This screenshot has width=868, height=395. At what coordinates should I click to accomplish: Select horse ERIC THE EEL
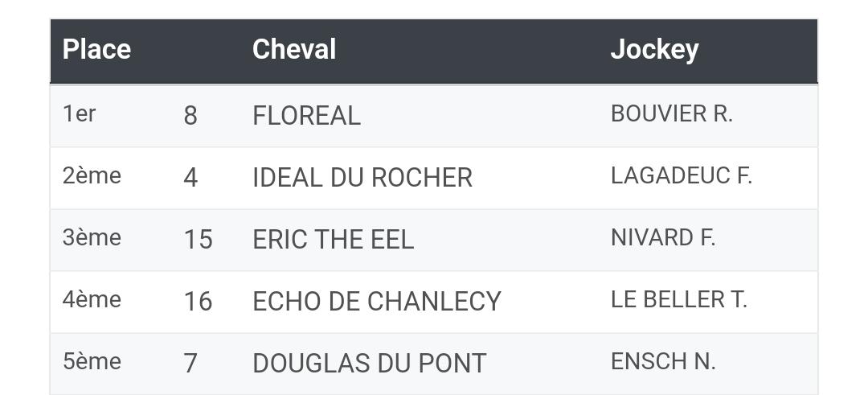point(333,240)
